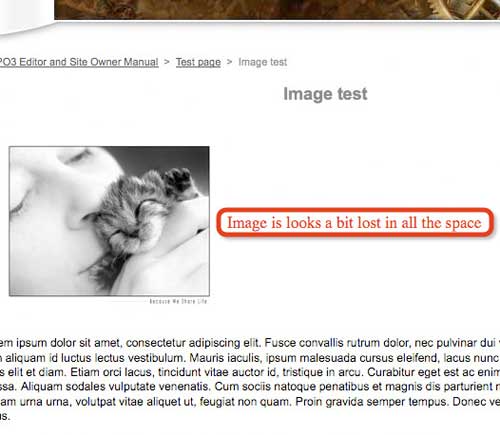The height and width of the screenshot is (435, 500).
Task: Click the Image test page heading
Action: pos(325,94)
